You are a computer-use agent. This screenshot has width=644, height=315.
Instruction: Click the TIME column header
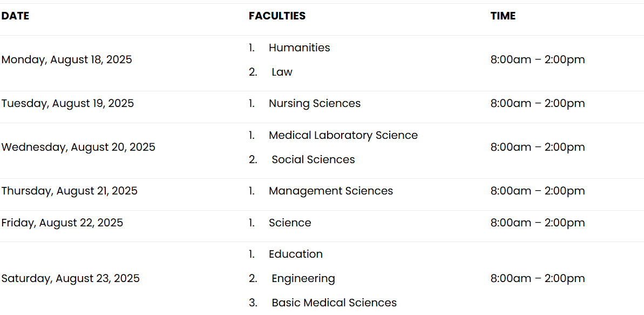503,16
